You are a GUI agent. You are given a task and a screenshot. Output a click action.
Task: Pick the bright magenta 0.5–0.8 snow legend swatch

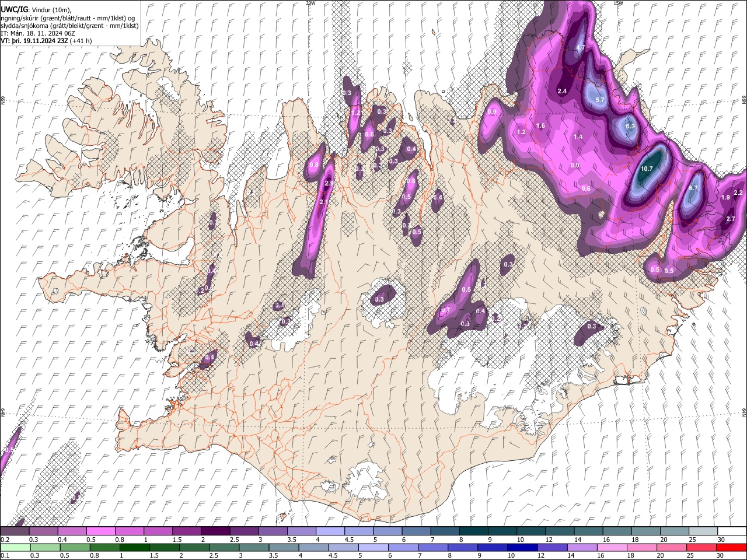point(100,531)
